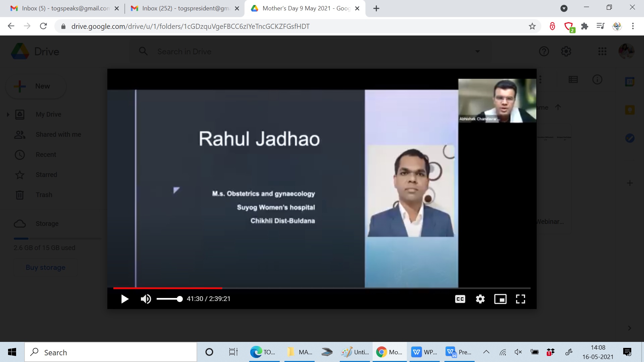Open the red shield extension with badge 2
This screenshot has height=362, width=644.
click(569, 27)
